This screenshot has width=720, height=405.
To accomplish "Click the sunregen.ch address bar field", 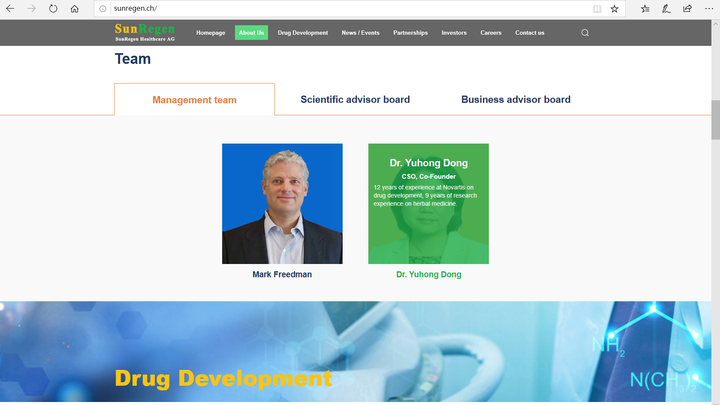I will (351, 9).
